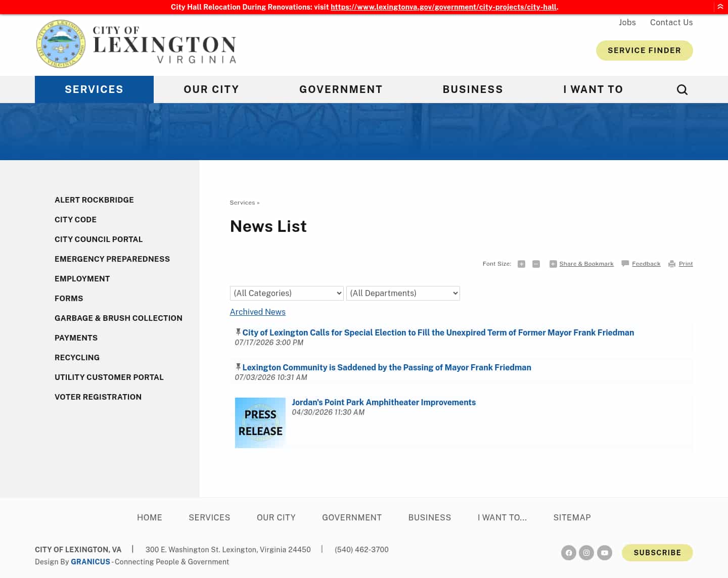Expand the All Categories dropdown

point(287,293)
